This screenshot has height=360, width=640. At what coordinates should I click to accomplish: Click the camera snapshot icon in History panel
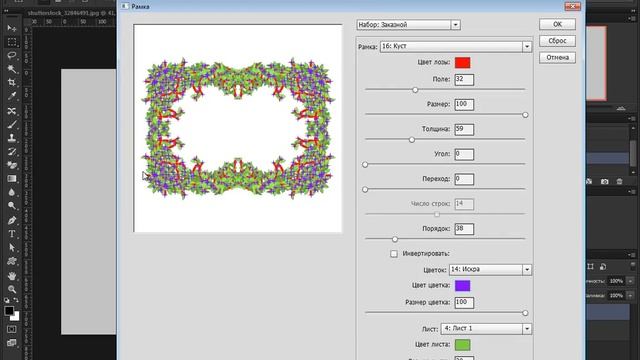point(604,182)
